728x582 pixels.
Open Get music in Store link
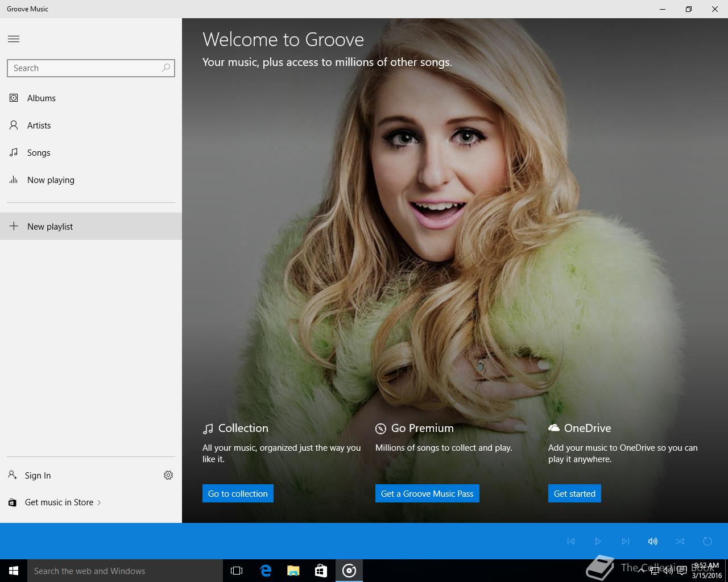coord(59,502)
